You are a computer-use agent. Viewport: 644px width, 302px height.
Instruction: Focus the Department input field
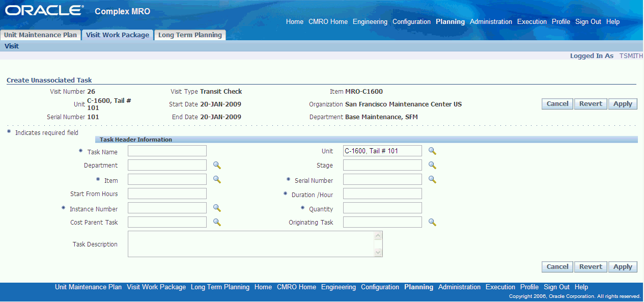pos(167,165)
